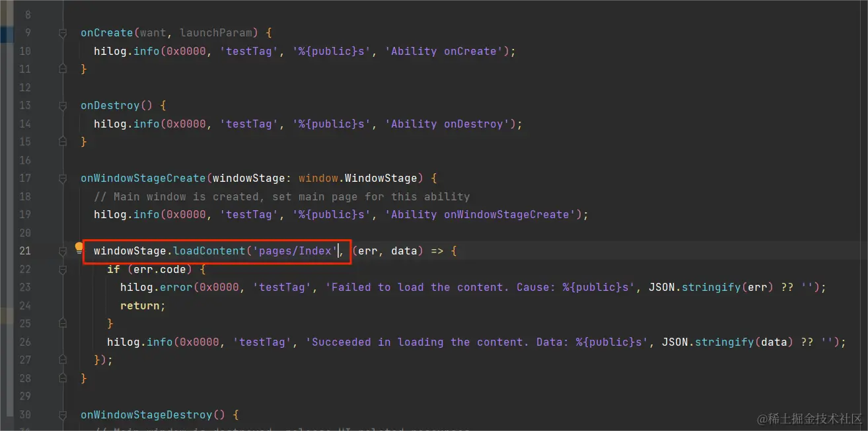Image resolution: width=868 pixels, height=431 pixels.
Task: Click the 'Ability onWindowStageCreate' string
Action: pyautogui.click(x=480, y=214)
